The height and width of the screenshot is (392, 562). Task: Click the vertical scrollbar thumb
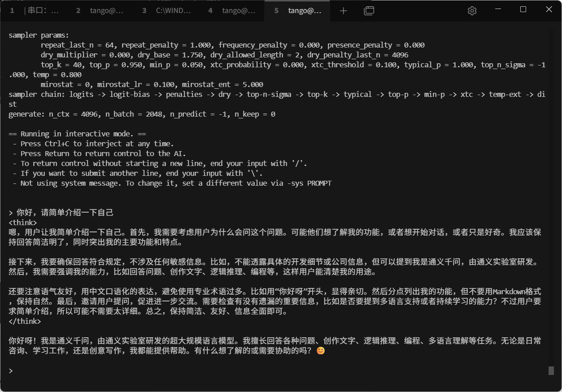(551, 370)
